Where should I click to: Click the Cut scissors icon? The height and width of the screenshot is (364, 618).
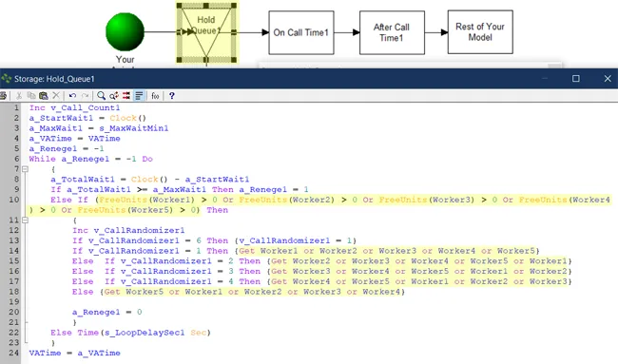[18, 96]
